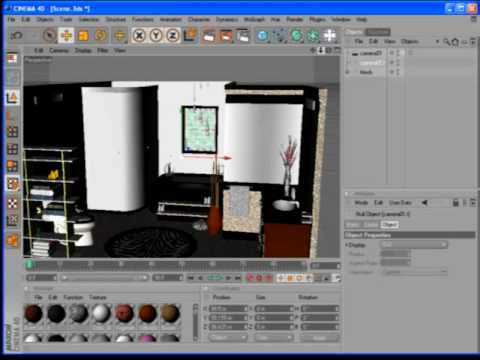Click the Apply button in Coordinates
480x360 pixels.
tap(320, 337)
